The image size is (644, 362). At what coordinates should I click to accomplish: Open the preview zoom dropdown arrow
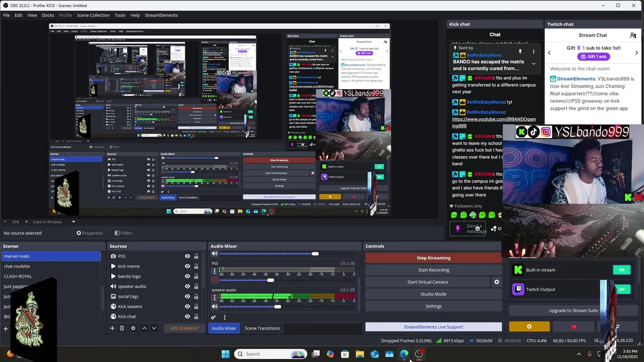click(x=73, y=222)
